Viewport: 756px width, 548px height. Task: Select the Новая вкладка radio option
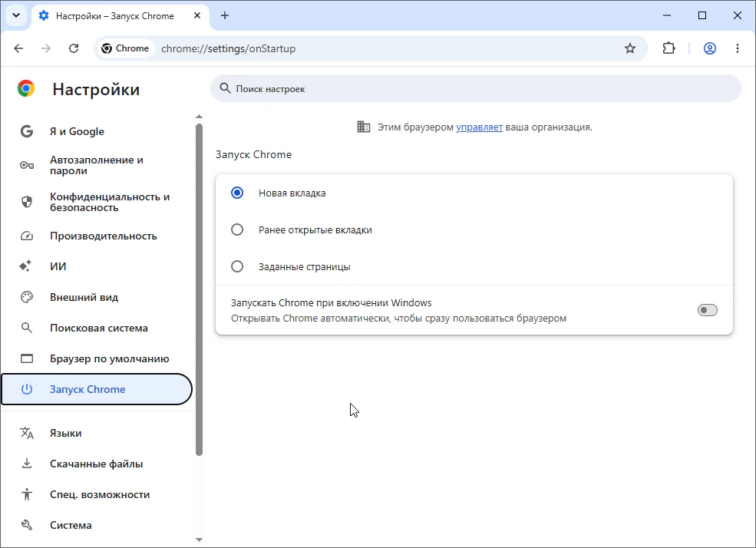click(236, 193)
